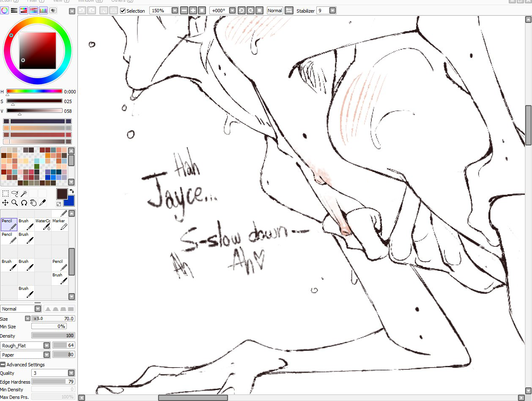Open the Paper texture dropdown
The image size is (532, 401).
pyautogui.click(x=47, y=355)
